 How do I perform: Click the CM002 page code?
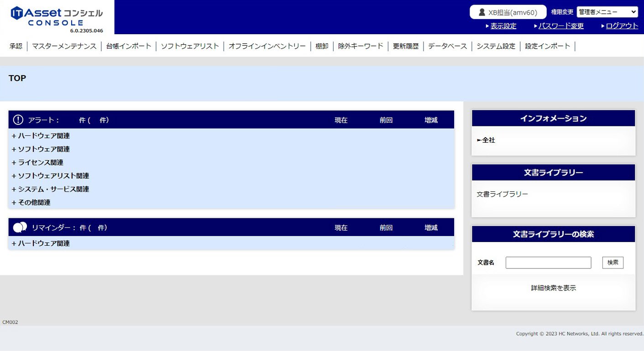coord(10,322)
